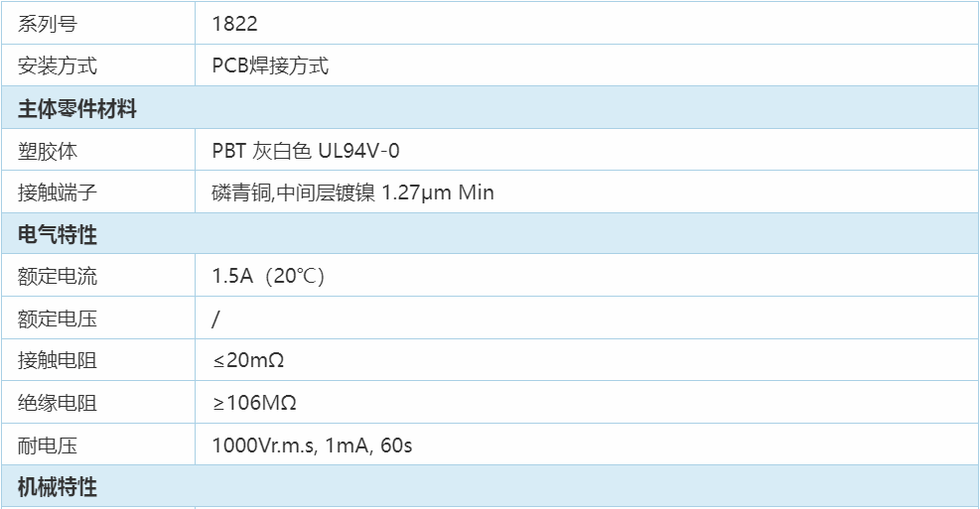Click the 塑胶体 label cell
980x509 pixels.
tap(98, 150)
